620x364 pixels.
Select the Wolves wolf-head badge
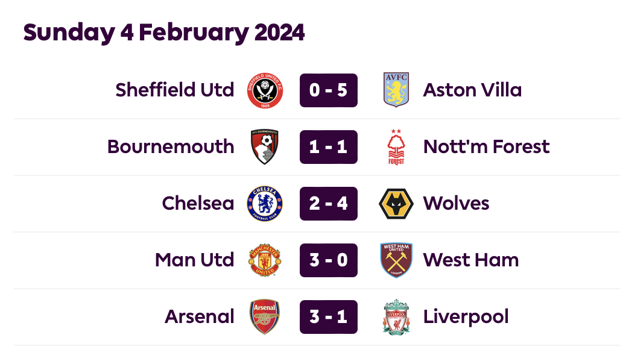(x=396, y=204)
